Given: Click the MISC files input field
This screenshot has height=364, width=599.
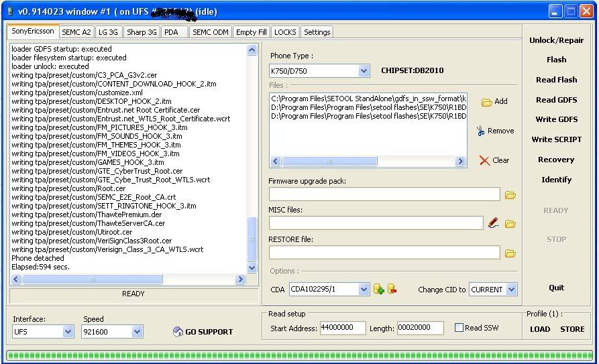Looking at the screenshot, I should pos(376,223).
